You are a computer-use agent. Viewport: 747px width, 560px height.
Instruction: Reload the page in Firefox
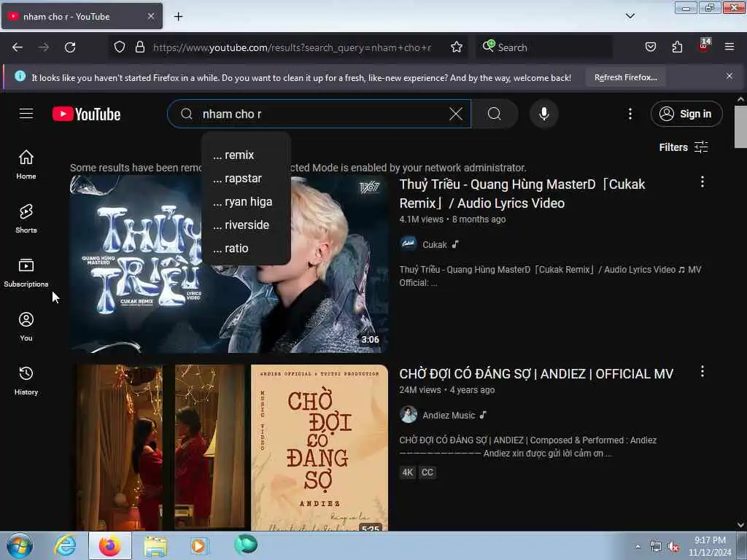click(70, 47)
